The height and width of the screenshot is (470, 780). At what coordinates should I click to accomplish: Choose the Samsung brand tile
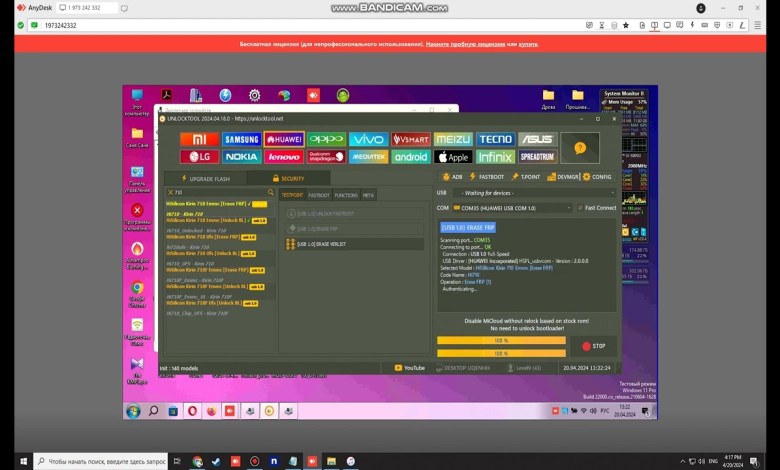[x=241, y=140]
